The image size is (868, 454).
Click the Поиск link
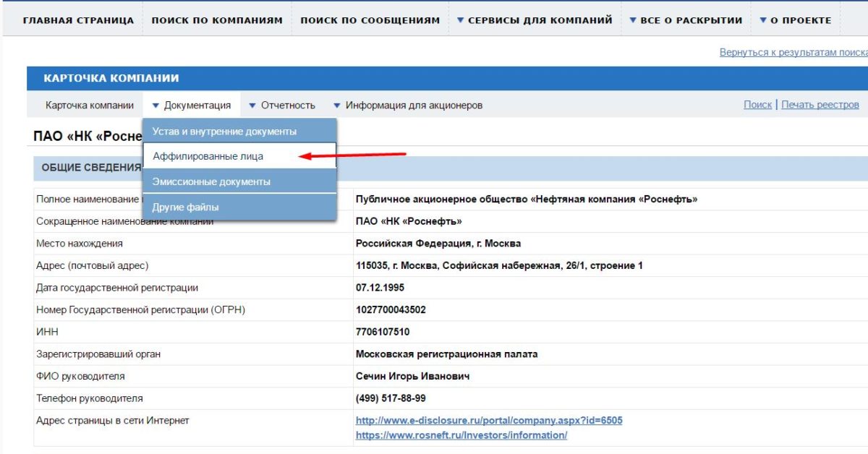tap(757, 105)
